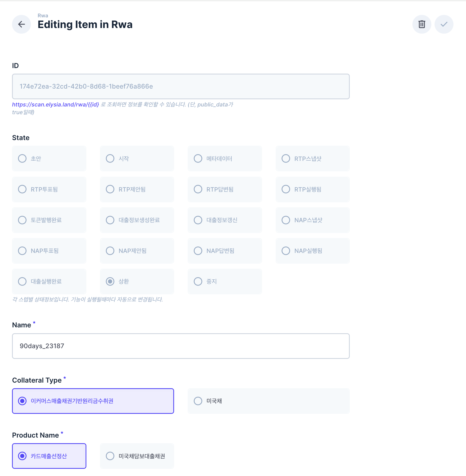
Task: Select the NAP실행됨 state radio
Action: [x=286, y=251]
